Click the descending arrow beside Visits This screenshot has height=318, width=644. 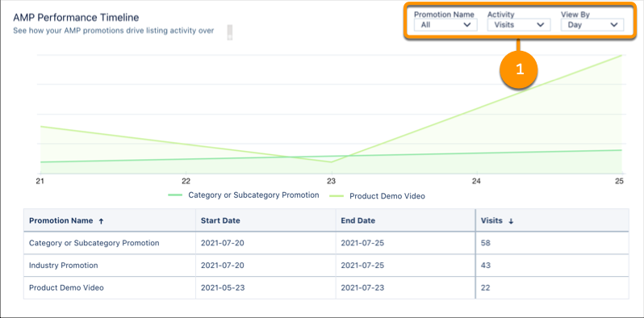click(511, 221)
